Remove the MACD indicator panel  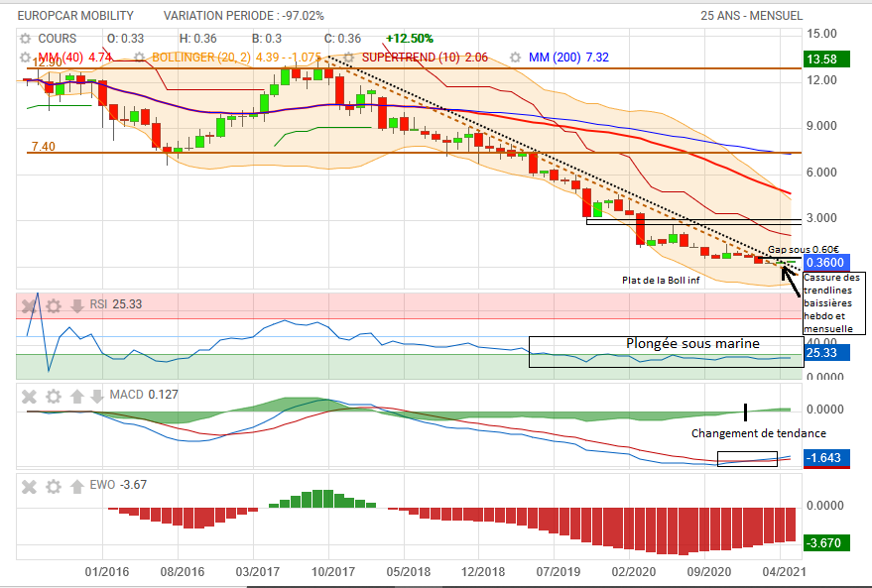30,396
